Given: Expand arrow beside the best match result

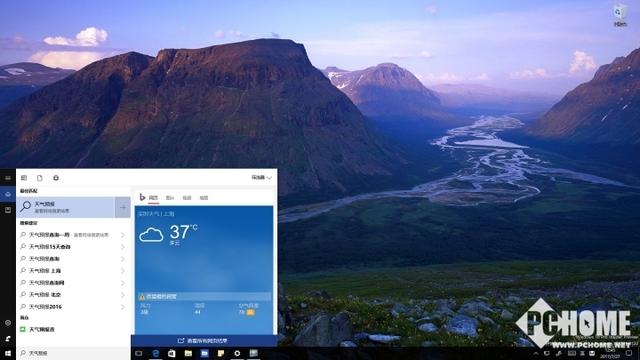Looking at the screenshot, I should (123, 207).
